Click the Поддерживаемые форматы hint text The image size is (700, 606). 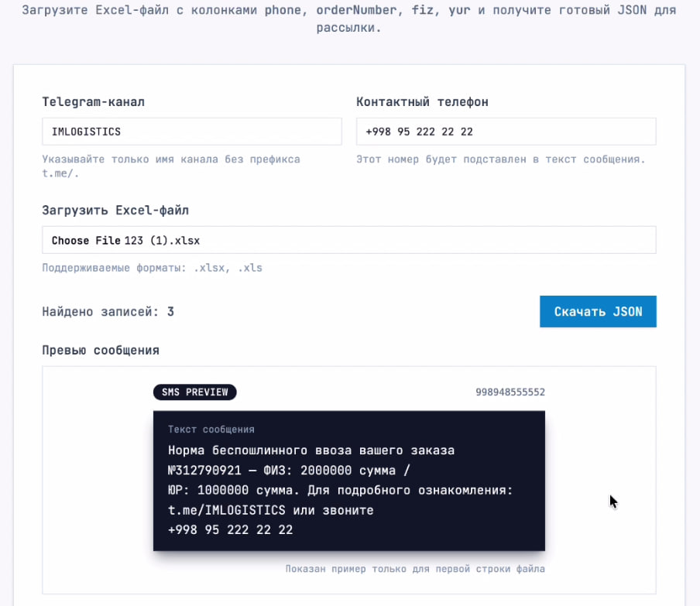[152, 269]
